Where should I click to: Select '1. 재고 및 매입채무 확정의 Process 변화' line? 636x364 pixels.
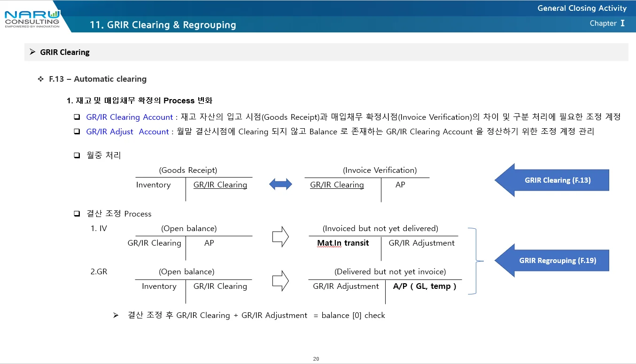140,101
